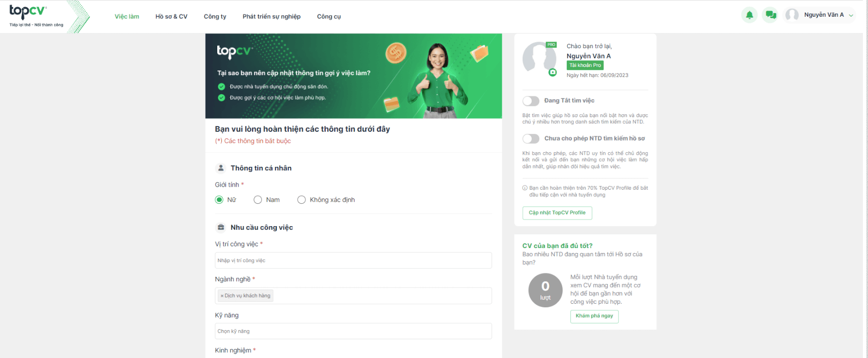Open the Hồ sơ & CV menu

pos(171,16)
